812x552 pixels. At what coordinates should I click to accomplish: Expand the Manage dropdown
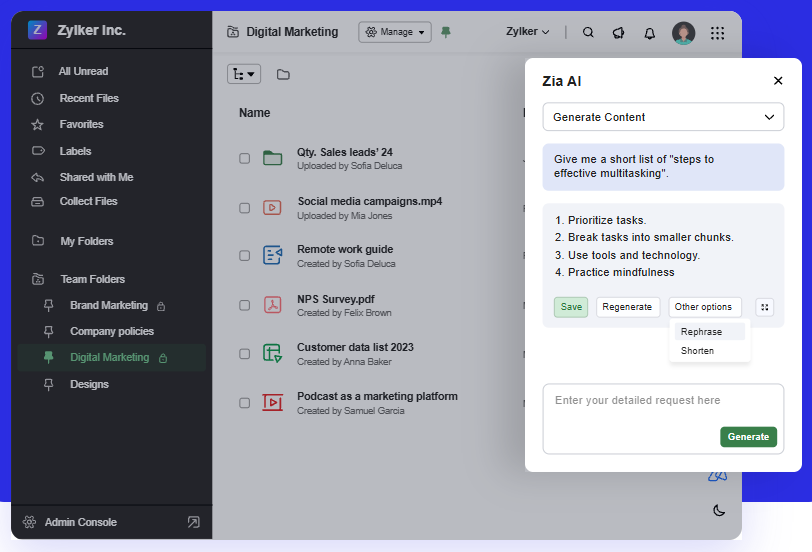click(x=395, y=32)
